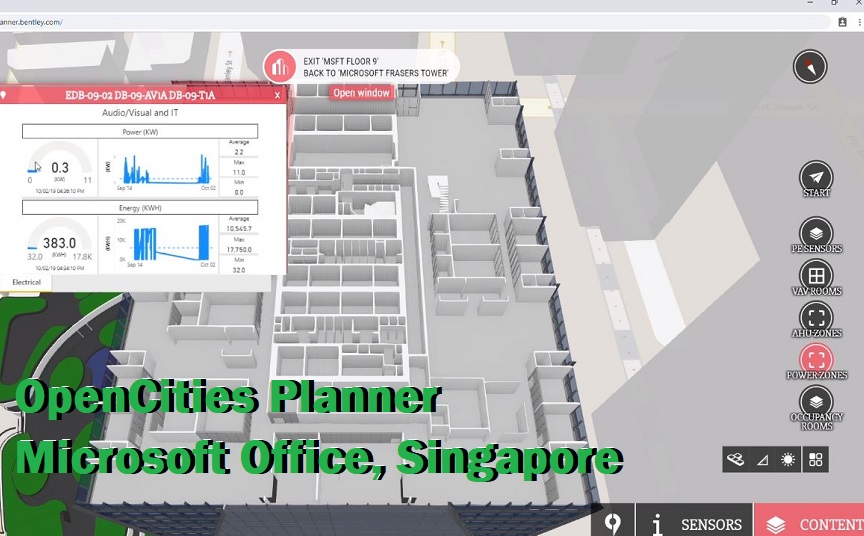
Task: Open the sun shadow settings
Action: (789, 459)
